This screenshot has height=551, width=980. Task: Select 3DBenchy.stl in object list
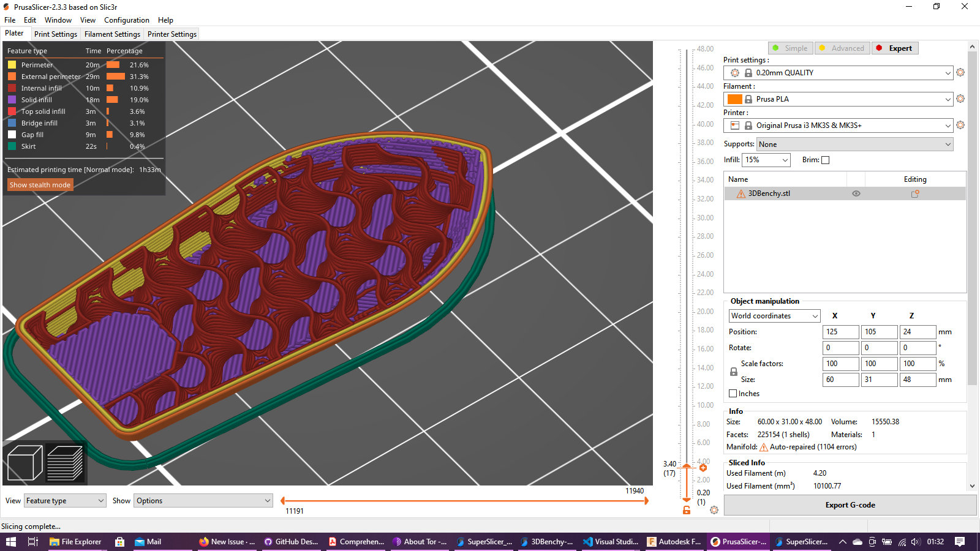click(845, 193)
